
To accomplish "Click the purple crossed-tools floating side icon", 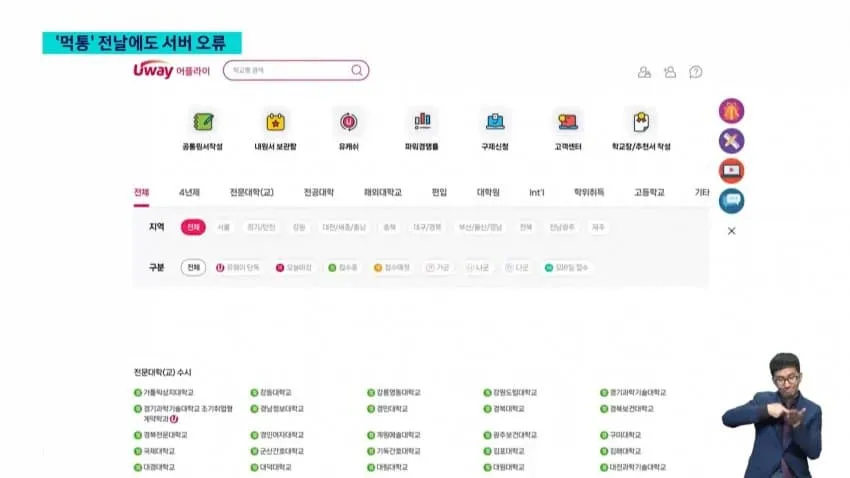I will click(x=731, y=141).
